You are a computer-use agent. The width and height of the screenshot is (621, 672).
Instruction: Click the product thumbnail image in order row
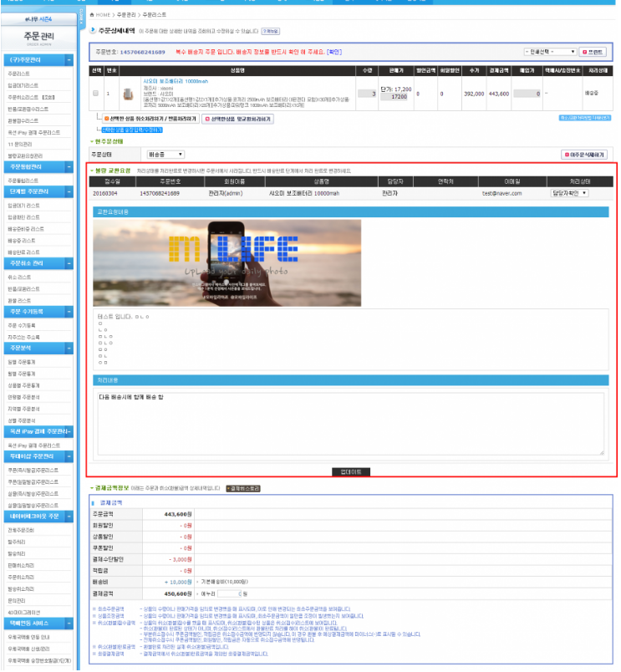pos(127,94)
